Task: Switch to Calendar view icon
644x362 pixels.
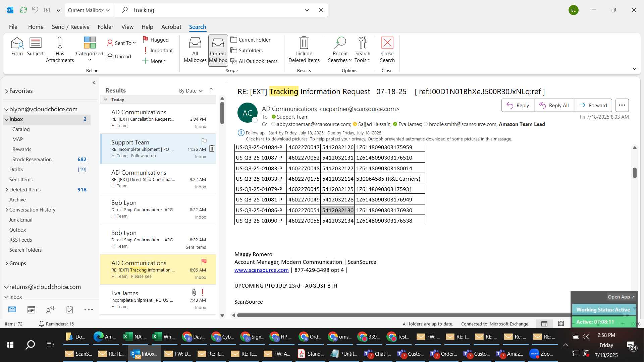Action: click(31, 309)
